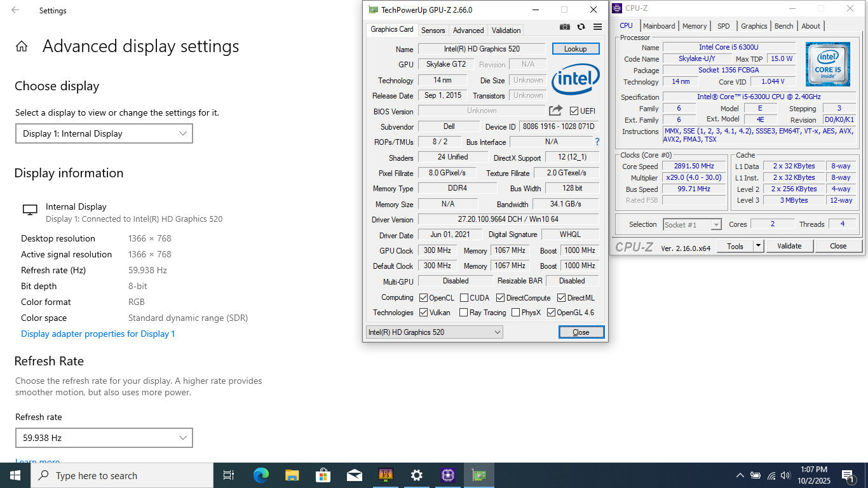
Task: Go back using the Settings back arrow
Action: [15, 10]
